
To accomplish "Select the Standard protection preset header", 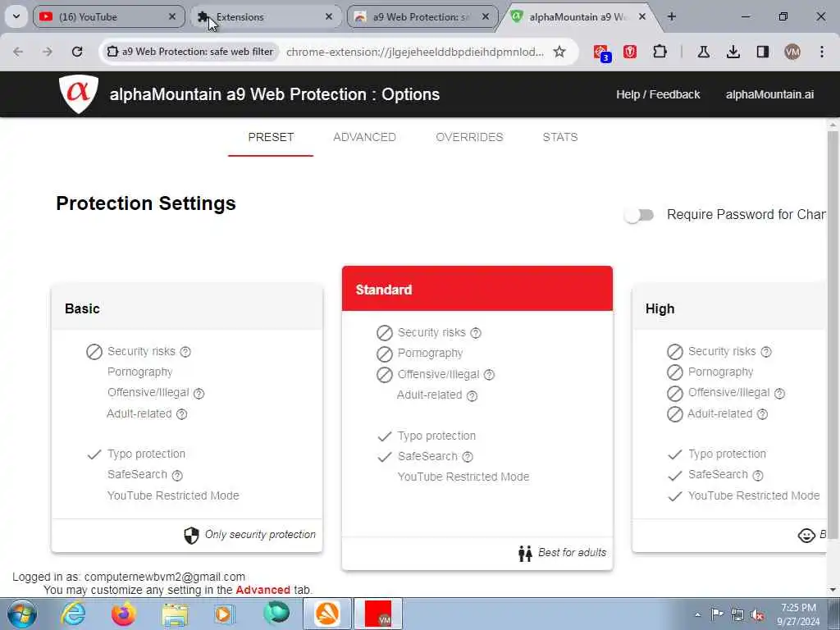I will [x=477, y=289].
